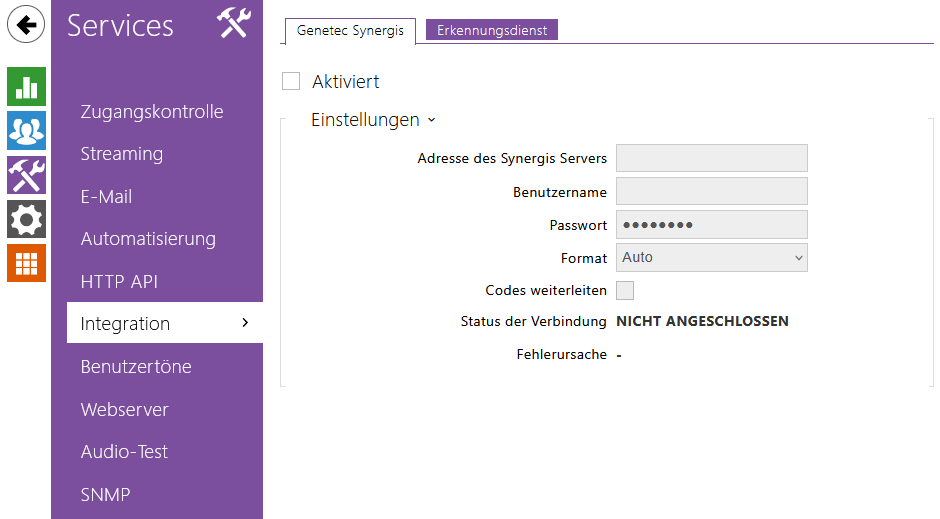
Task: Click the Services header wrench icon
Action: tap(233, 23)
